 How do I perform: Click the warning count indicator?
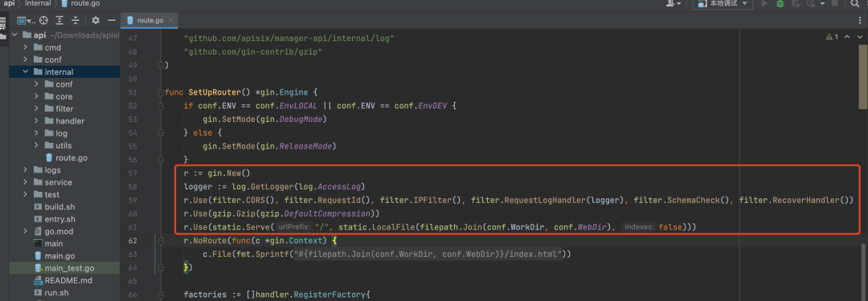click(832, 36)
